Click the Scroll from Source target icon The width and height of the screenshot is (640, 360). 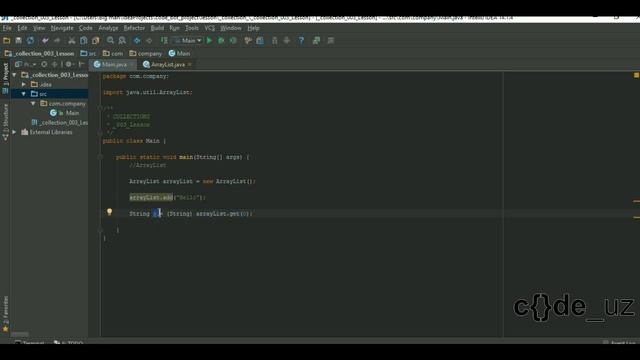(44, 64)
